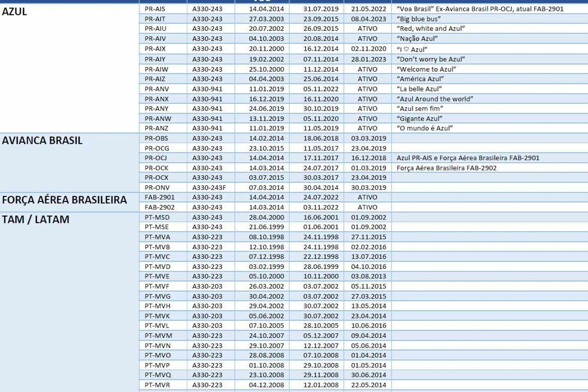The image size is (588, 392).
Task: Select the AVIANCA BRASIL group cell
Action: (x=69, y=163)
